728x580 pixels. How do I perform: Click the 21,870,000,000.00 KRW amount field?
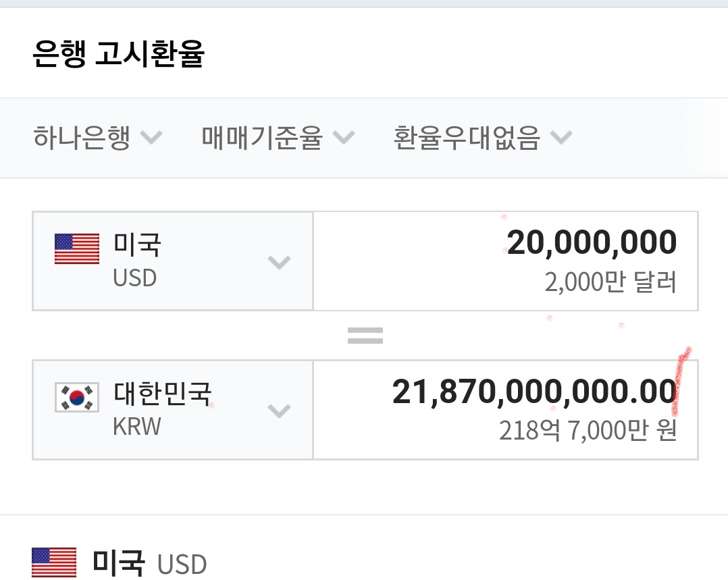[x=534, y=392]
